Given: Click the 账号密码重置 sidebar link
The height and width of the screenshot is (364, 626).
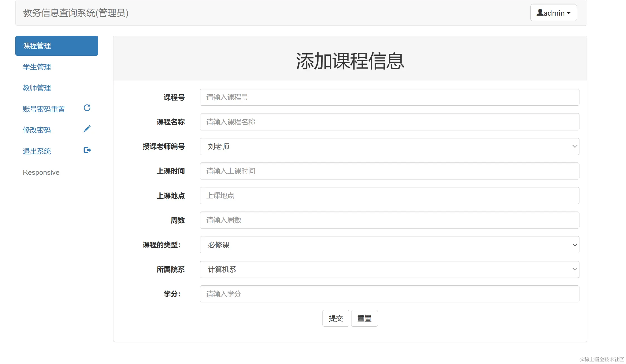Looking at the screenshot, I should [x=44, y=109].
